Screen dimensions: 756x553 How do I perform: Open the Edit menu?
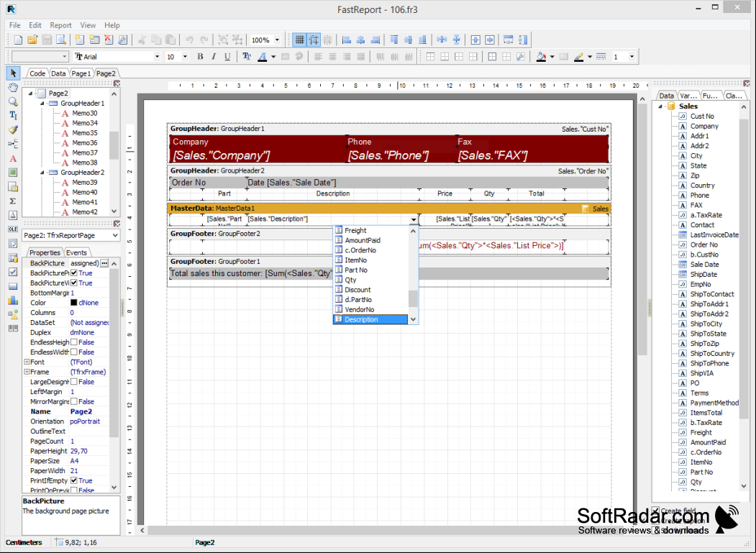[x=35, y=25]
